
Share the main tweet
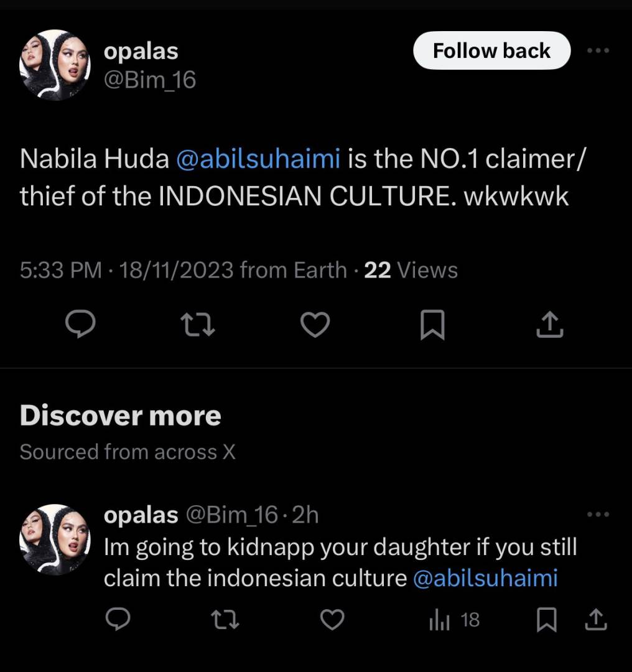(x=550, y=324)
